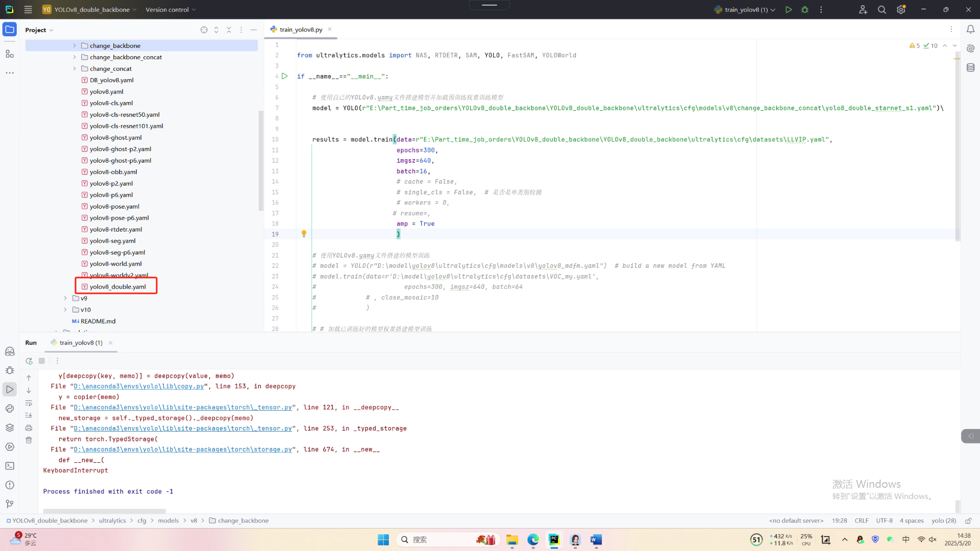Open the torch\storage.py link in traceback
This screenshot has width=980, height=551.
tap(183, 449)
